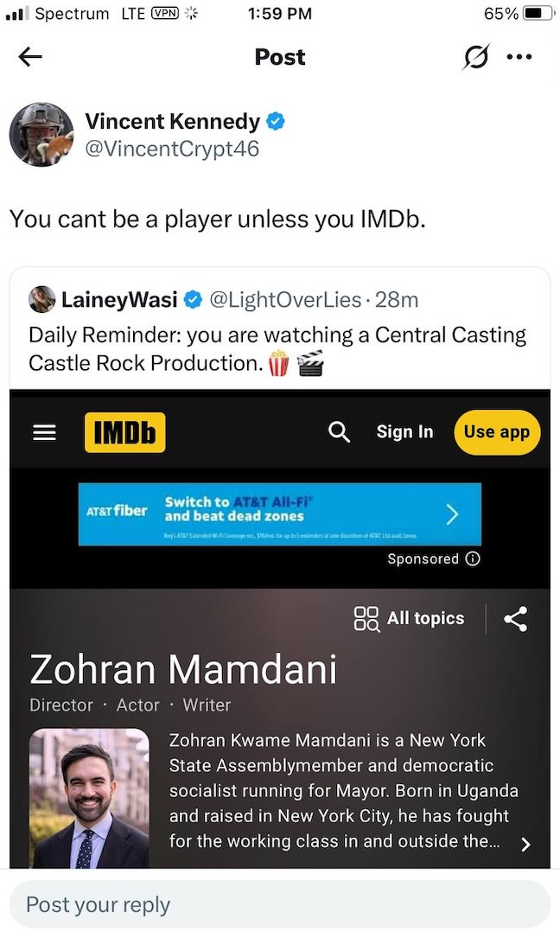The image size is (560, 938).
Task: Tap the IMDb search magnifier
Action: click(340, 431)
